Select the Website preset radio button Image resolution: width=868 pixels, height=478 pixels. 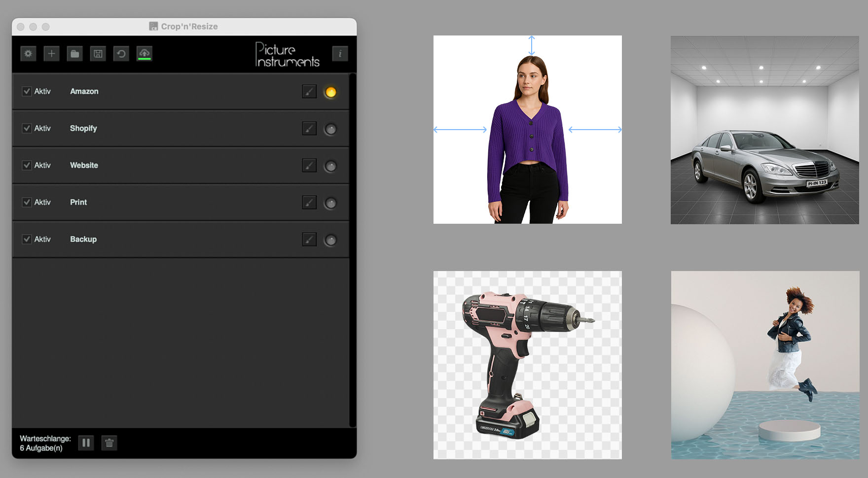coord(330,166)
